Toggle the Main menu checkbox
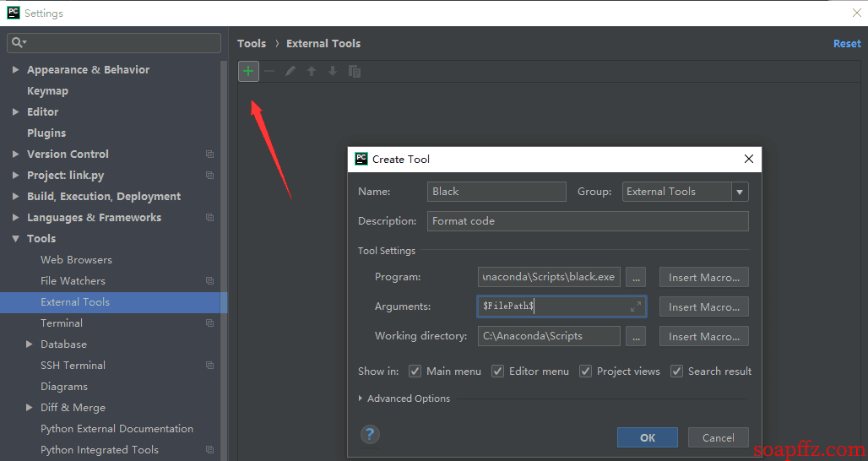 pos(415,371)
